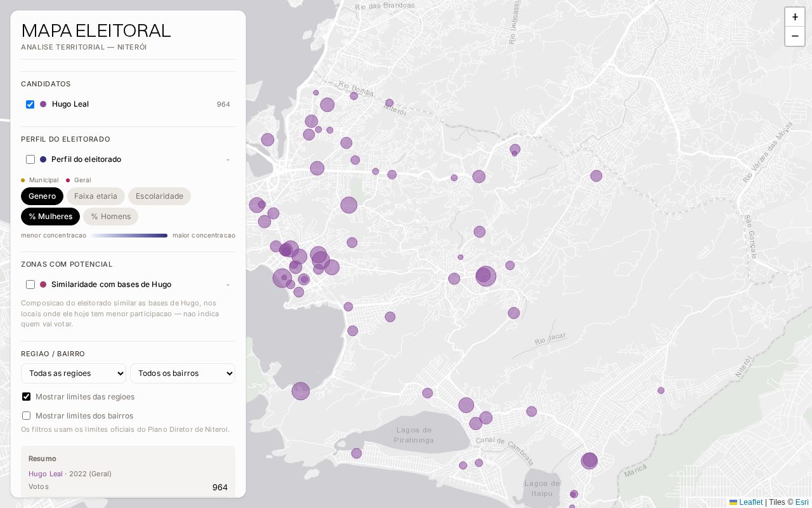
Task: Click the vote bubble near Lagoa de Itaipu, right of Canal de Camboatá
Action: pos(589,460)
